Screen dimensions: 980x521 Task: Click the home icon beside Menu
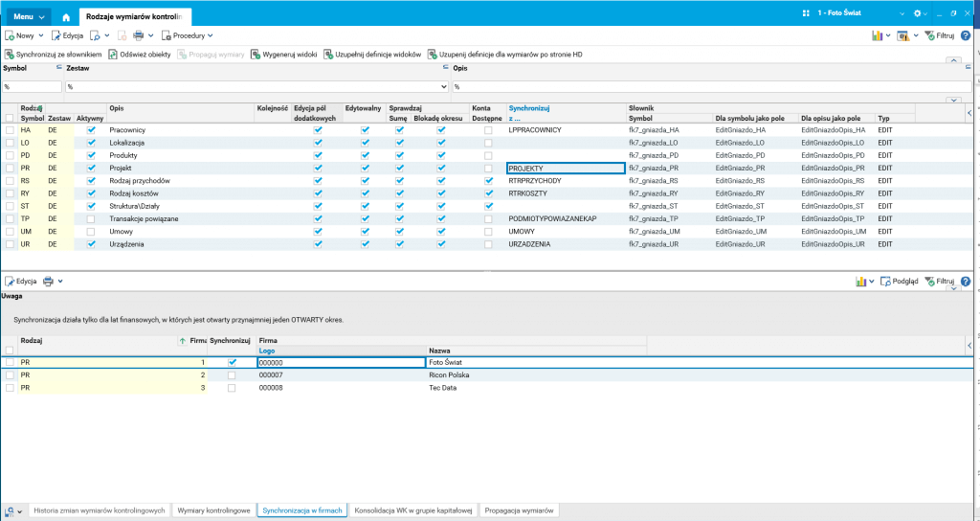click(66, 17)
